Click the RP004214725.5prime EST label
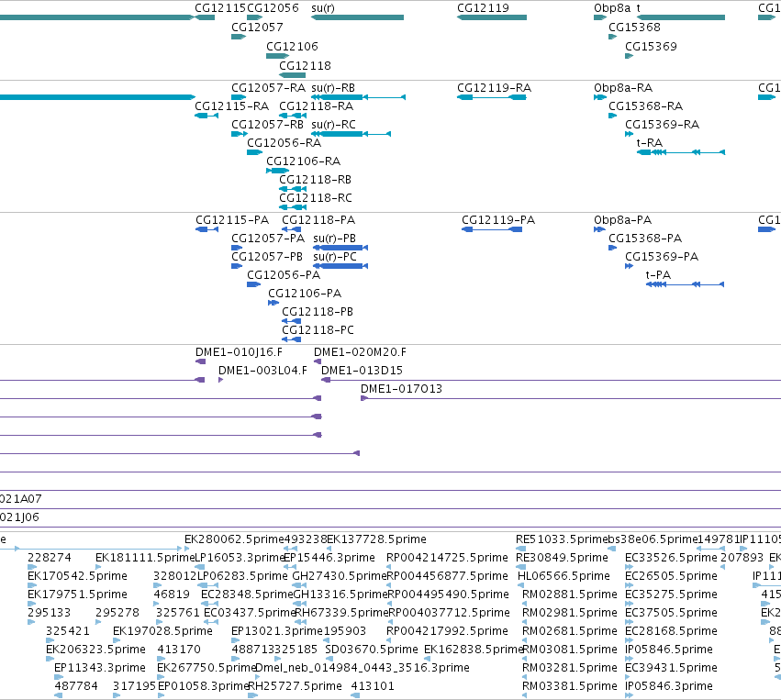The width and height of the screenshot is (781, 700). point(448,558)
